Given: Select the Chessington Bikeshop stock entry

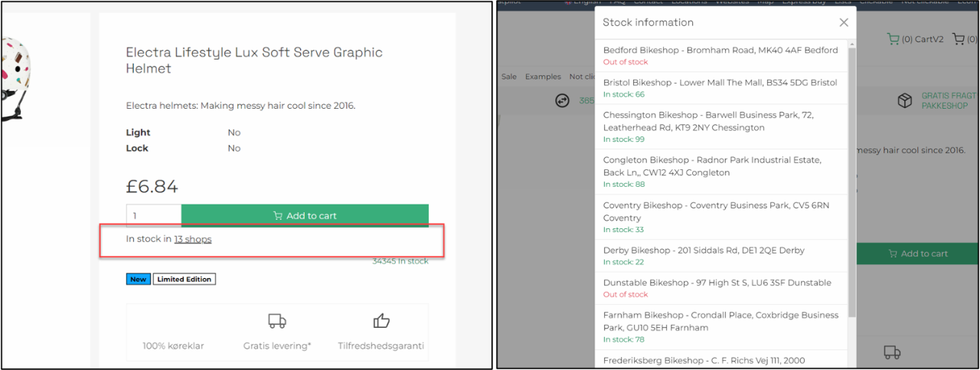Looking at the screenshot, I should tap(720, 126).
